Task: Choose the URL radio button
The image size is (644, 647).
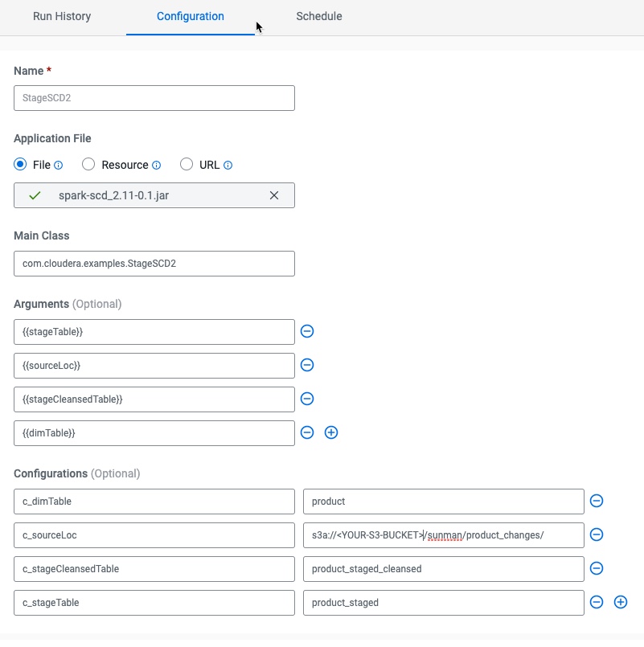Action: [x=186, y=165]
